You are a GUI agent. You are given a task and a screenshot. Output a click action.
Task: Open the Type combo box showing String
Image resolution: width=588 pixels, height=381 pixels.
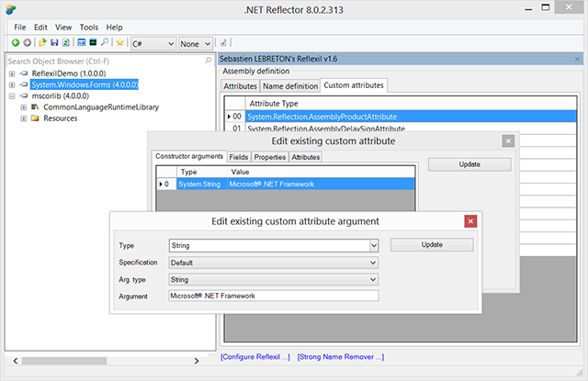374,246
